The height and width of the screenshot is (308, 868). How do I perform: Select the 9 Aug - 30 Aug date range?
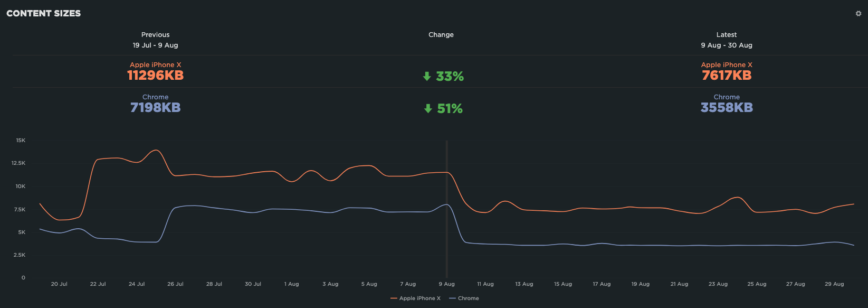pos(727,45)
